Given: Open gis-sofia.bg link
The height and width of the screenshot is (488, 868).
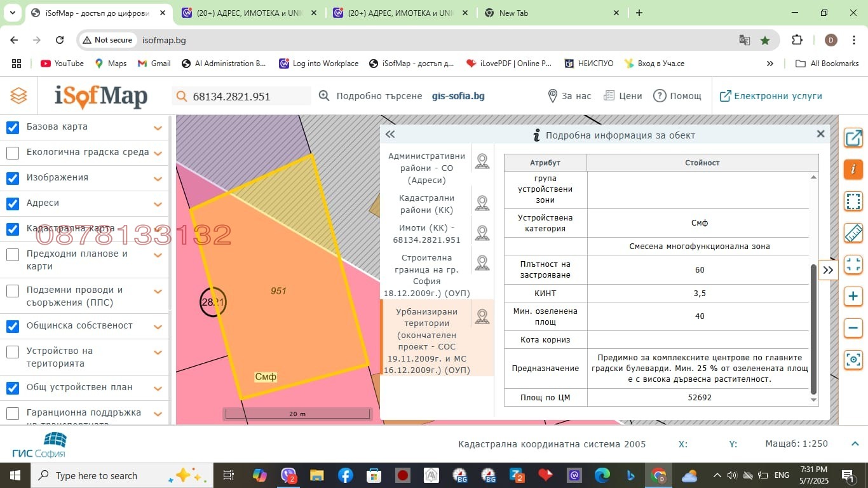Looking at the screenshot, I should (458, 96).
